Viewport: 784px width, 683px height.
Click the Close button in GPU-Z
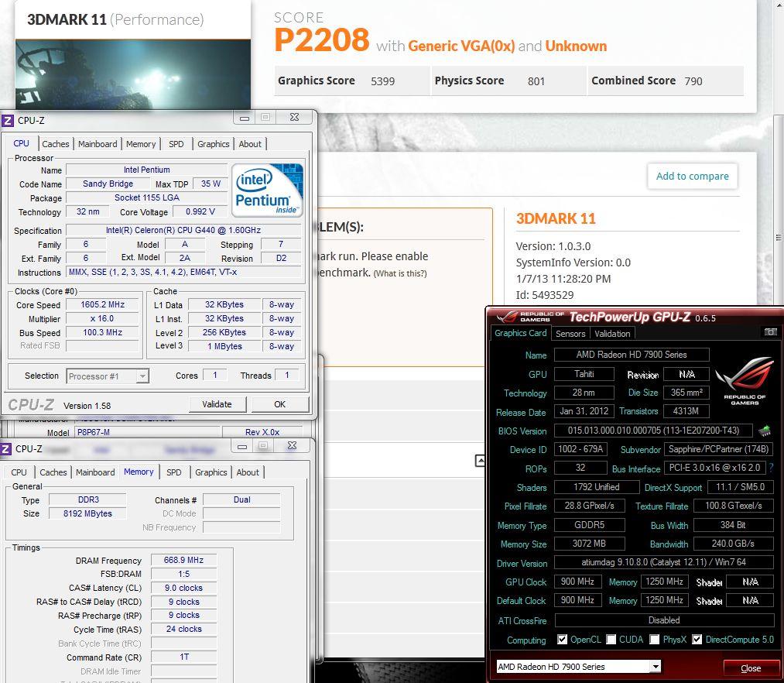point(751,668)
